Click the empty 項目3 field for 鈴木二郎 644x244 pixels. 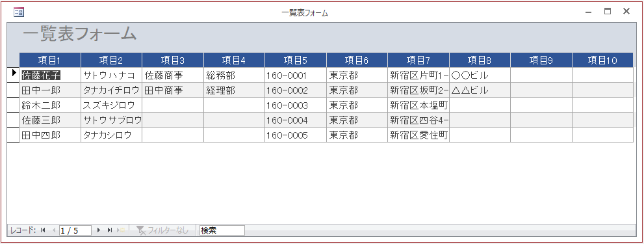[172, 105]
